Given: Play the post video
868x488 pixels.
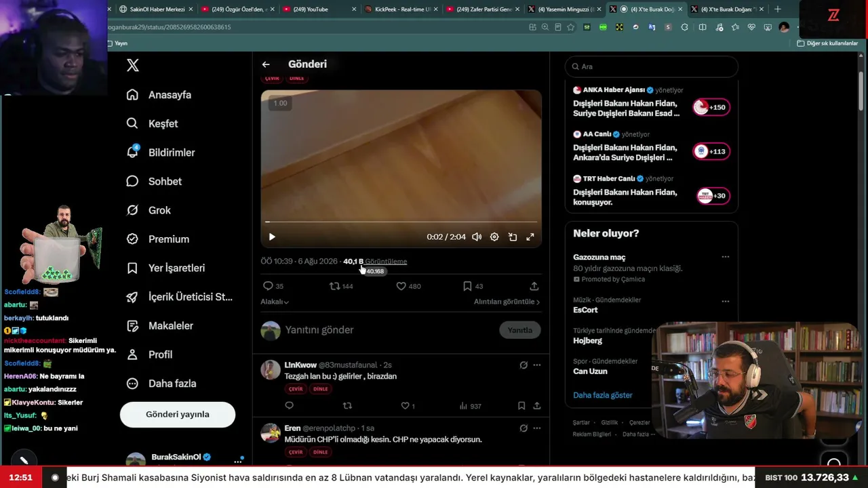Looking at the screenshot, I should (x=272, y=237).
